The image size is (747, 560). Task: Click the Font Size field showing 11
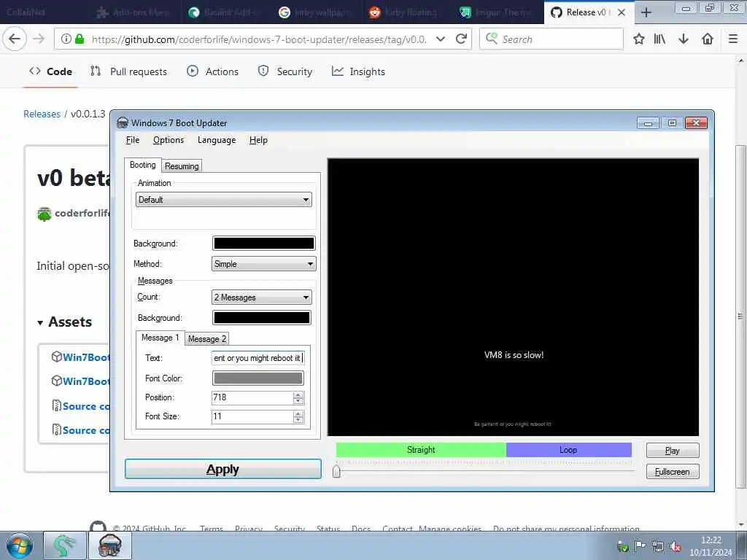[x=252, y=416]
